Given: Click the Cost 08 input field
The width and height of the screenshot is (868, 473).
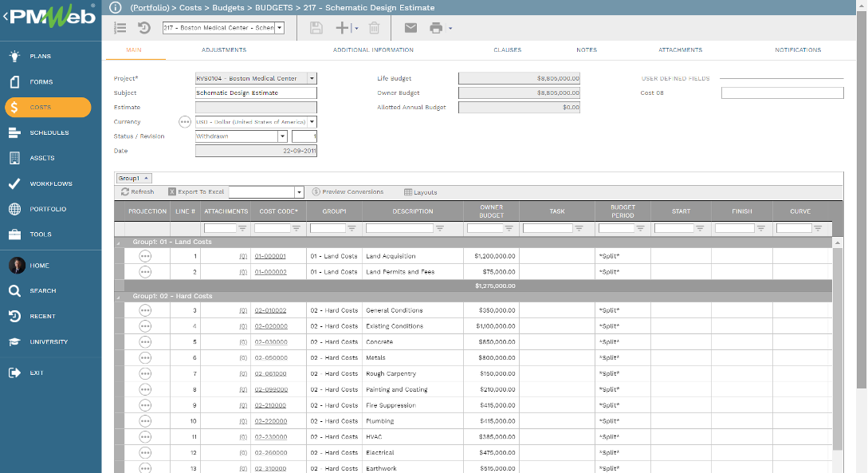Looking at the screenshot, I should 782,93.
